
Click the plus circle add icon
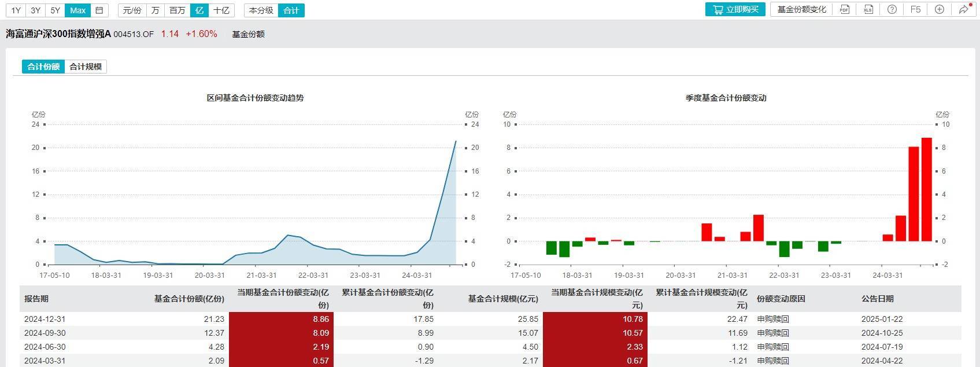[940, 10]
